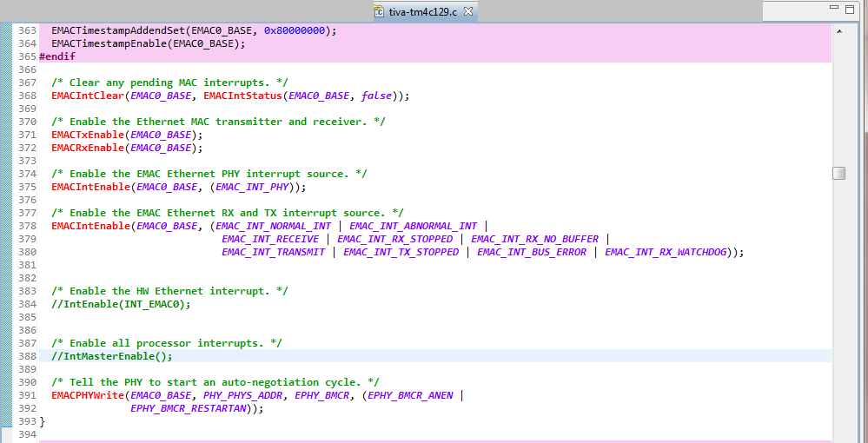Click comment about RX and TX interrupt source
This screenshot has width=868, height=443.
tap(228, 213)
